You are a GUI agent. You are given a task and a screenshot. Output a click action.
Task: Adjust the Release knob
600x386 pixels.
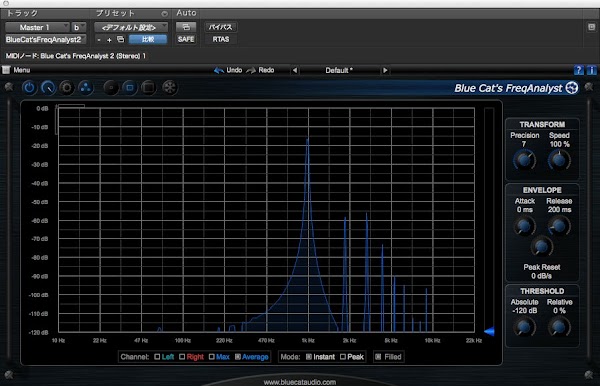(559, 226)
